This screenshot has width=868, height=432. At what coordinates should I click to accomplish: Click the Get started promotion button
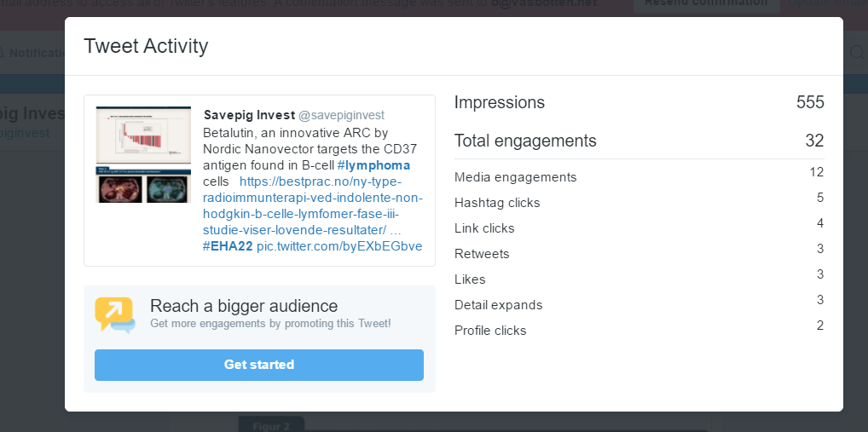[259, 365]
